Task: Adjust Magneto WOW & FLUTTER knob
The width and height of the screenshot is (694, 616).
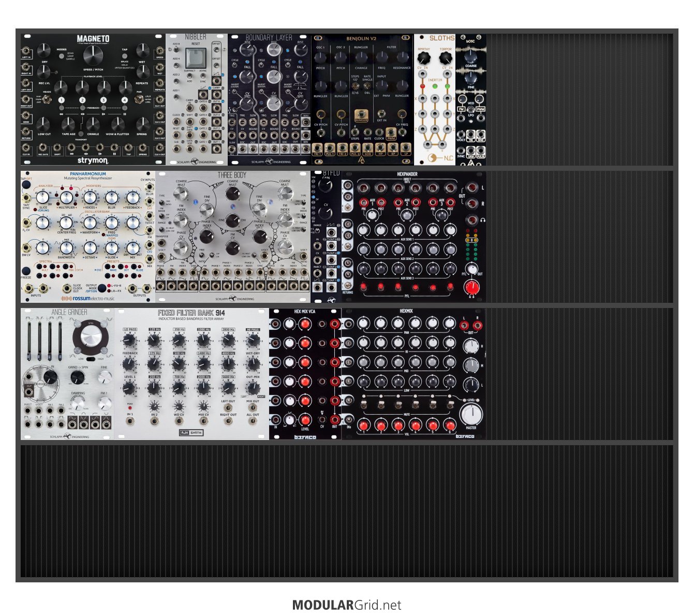Action: [117, 124]
